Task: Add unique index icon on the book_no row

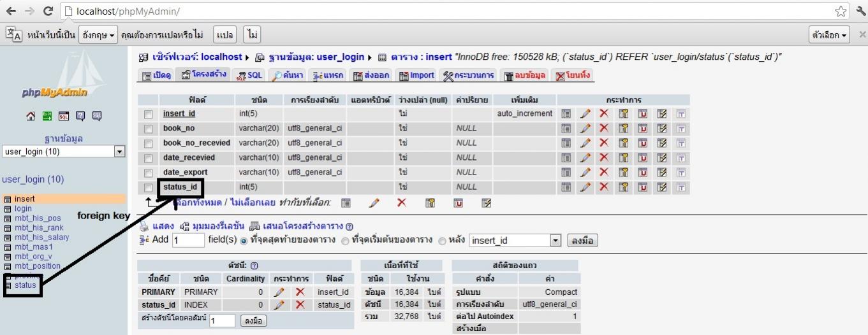Action: (643, 129)
